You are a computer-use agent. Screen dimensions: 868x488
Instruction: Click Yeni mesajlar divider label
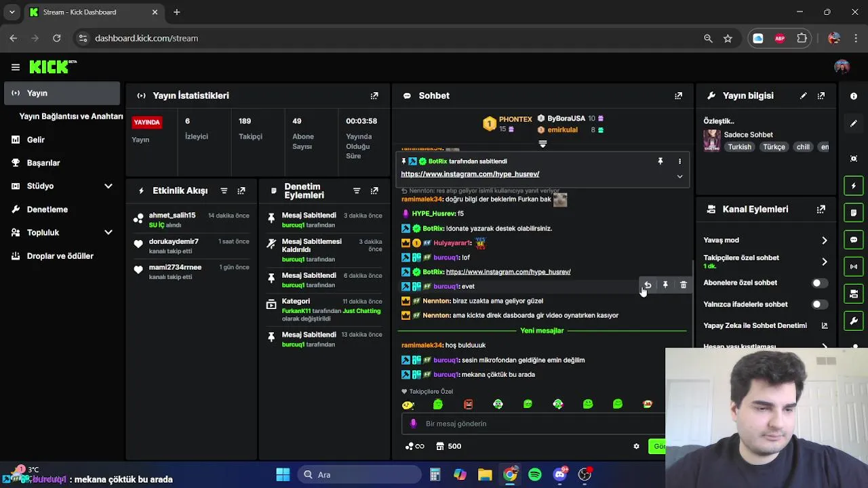pos(542,331)
